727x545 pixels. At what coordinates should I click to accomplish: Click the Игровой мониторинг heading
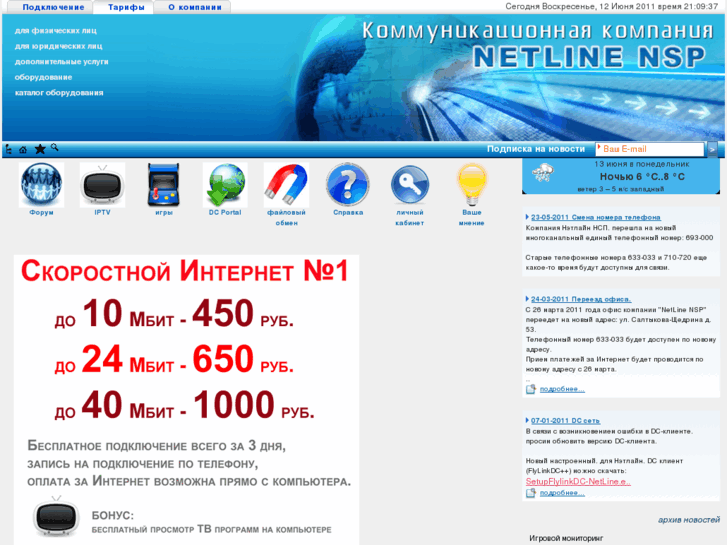566,539
